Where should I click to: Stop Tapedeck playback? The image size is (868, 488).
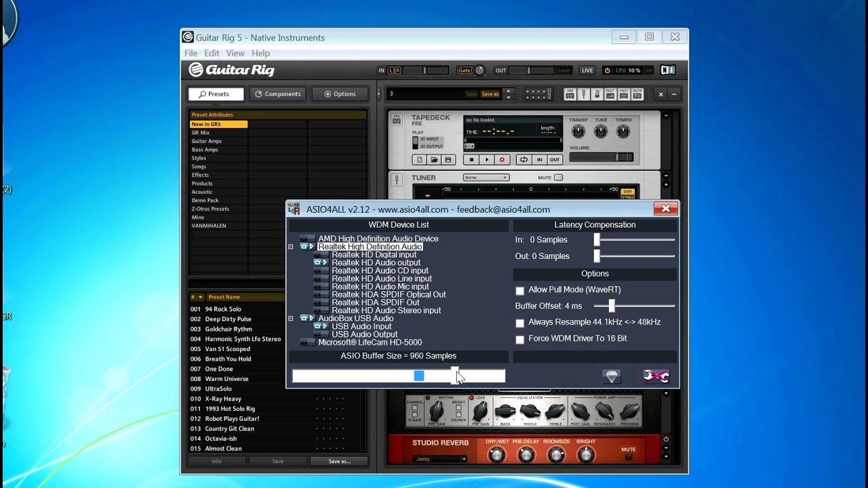[472, 160]
